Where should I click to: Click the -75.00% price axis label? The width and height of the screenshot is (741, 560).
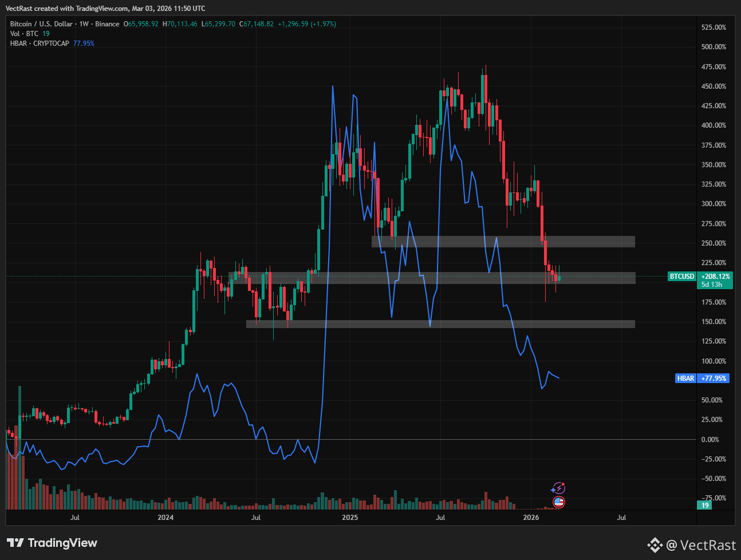click(x=714, y=498)
